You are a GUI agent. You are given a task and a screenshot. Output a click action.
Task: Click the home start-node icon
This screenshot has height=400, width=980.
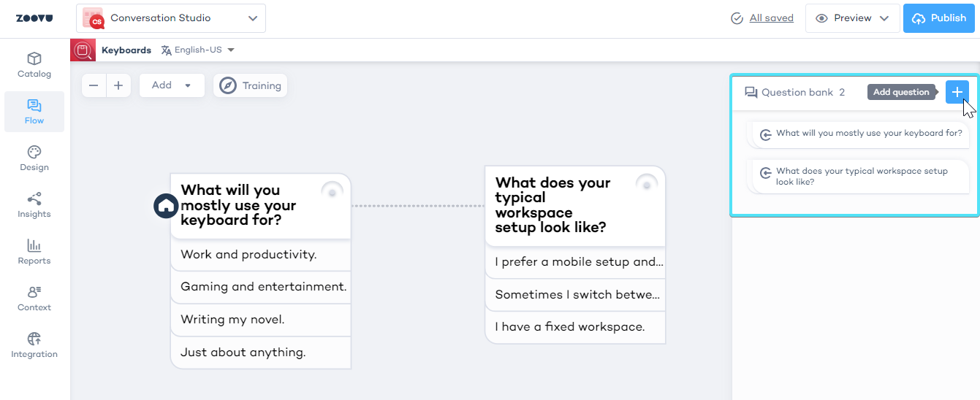pos(166,206)
